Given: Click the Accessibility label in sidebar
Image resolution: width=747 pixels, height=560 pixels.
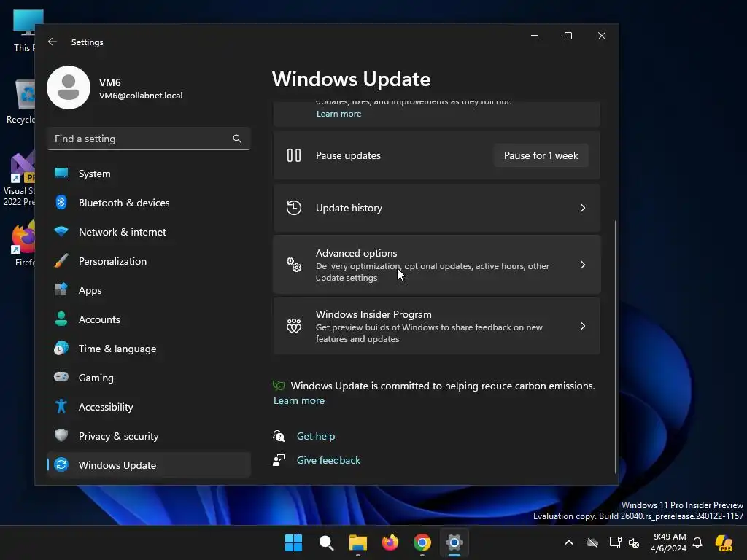Looking at the screenshot, I should [x=106, y=407].
